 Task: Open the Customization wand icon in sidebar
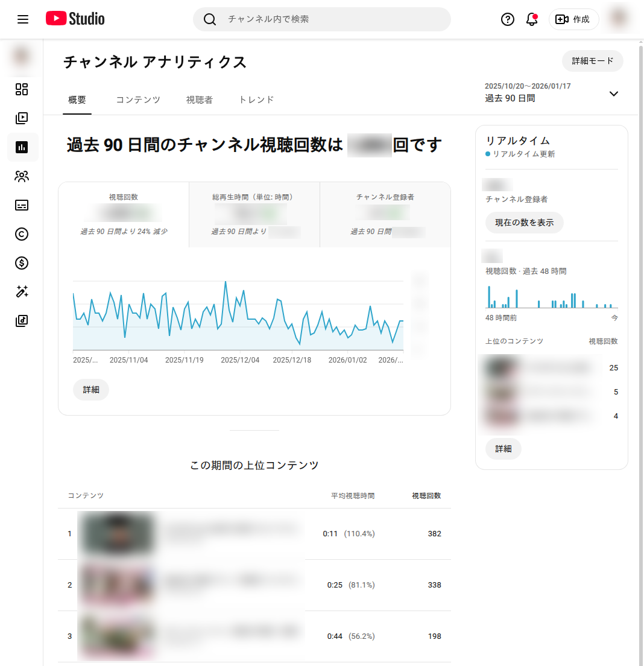click(22, 292)
